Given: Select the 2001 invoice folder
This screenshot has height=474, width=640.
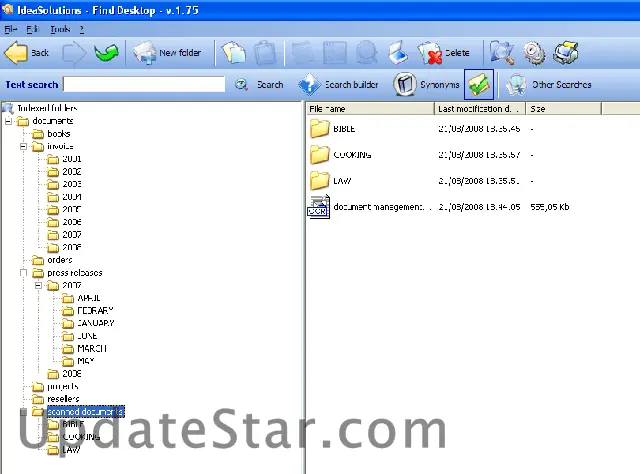Looking at the screenshot, I should point(72,159).
